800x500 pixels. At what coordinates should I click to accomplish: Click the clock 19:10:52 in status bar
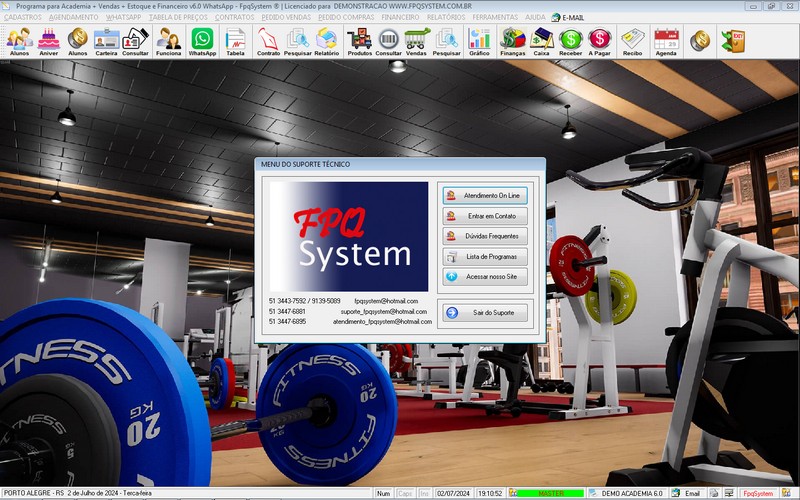coord(490,493)
